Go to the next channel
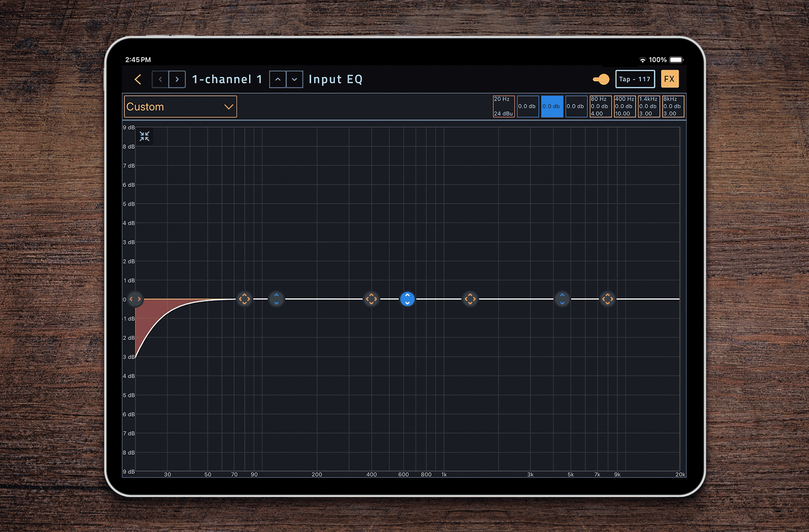Viewport: 809px width, 532px height. [x=177, y=79]
